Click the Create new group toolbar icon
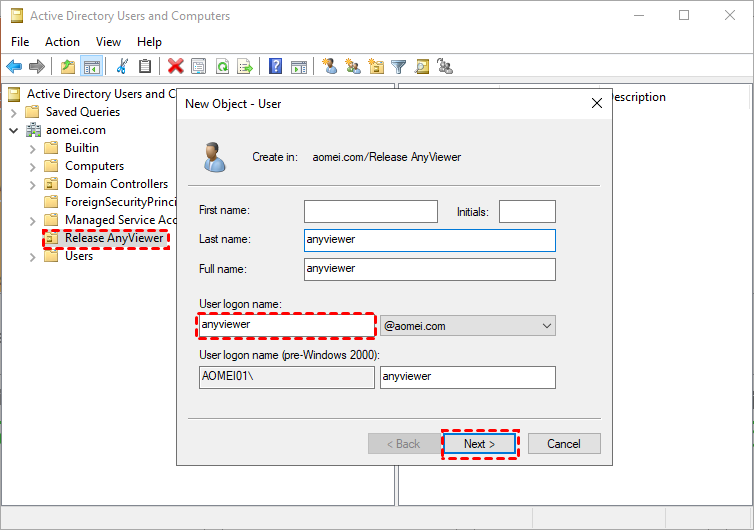The width and height of the screenshot is (754, 530). pyautogui.click(x=353, y=67)
